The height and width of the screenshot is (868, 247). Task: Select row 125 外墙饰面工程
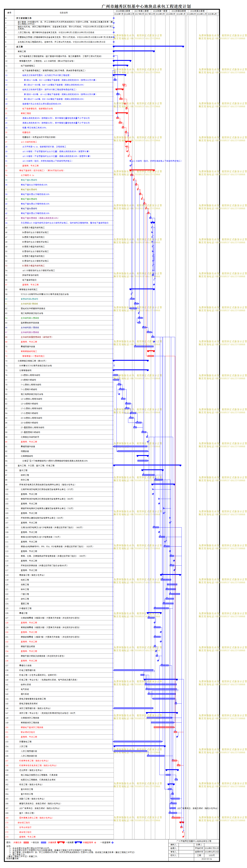click(59, 609)
